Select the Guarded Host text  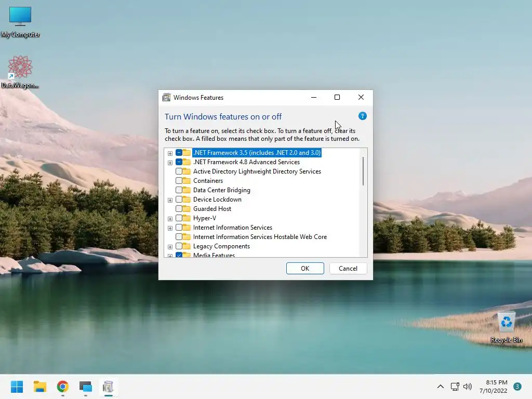point(212,209)
